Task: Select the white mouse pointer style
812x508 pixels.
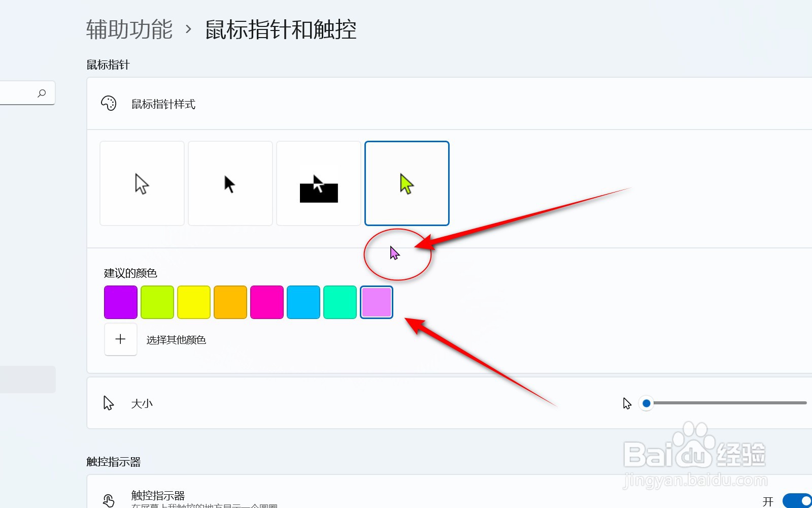Action: pos(142,183)
